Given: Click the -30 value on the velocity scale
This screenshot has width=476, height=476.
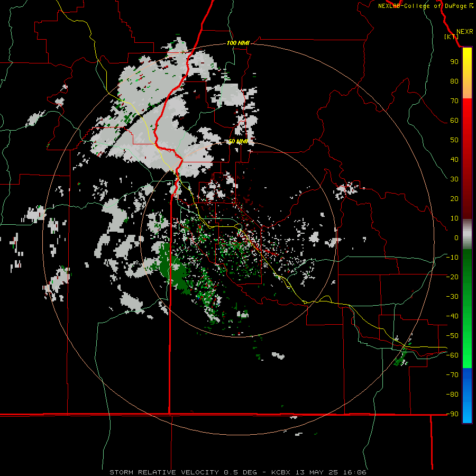Looking at the screenshot, I should tap(452, 297).
